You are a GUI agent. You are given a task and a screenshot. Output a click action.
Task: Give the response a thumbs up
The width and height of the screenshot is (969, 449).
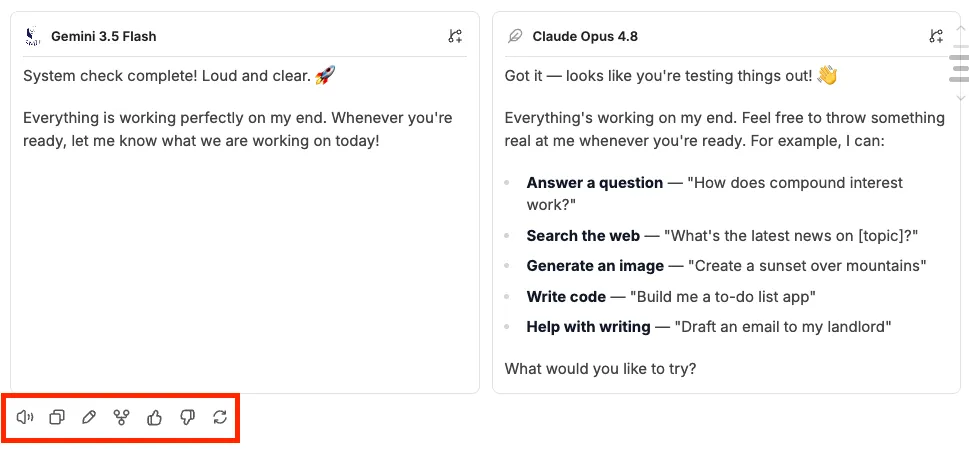pos(154,418)
